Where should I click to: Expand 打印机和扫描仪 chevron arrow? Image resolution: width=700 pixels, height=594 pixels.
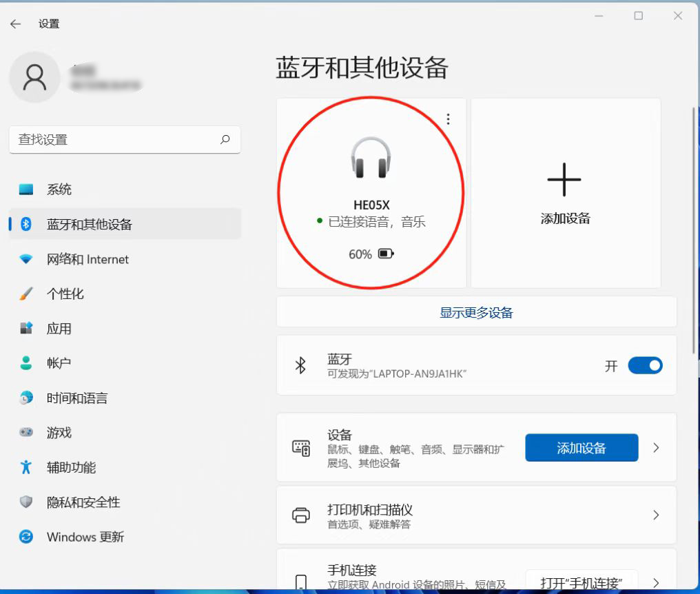point(656,515)
